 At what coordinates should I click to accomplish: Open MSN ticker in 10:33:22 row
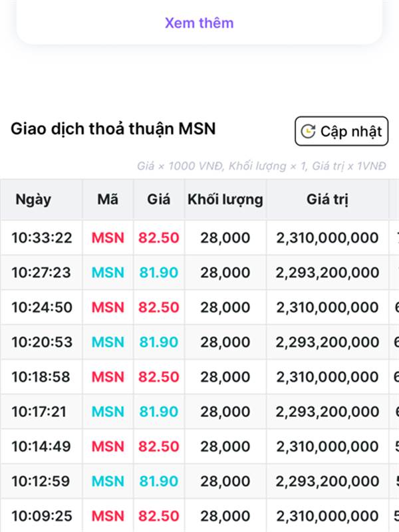click(108, 237)
